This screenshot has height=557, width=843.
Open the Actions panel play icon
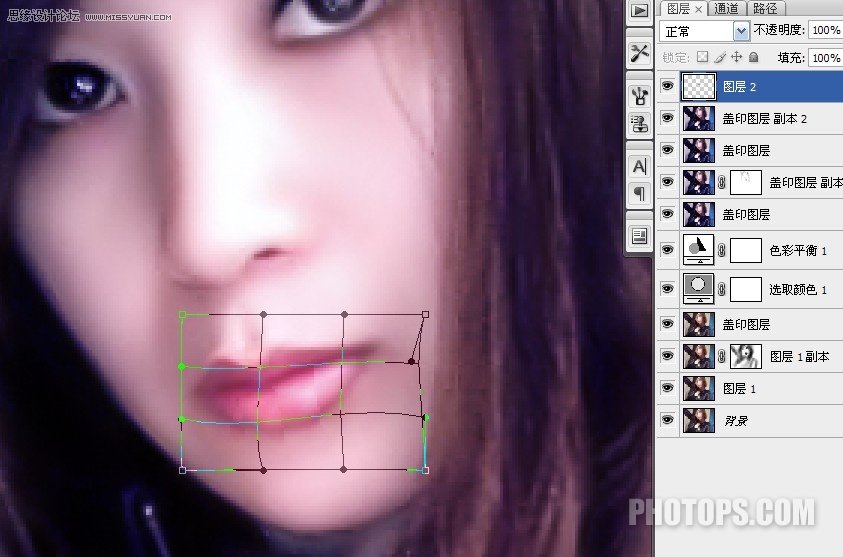tap(639, 11)
